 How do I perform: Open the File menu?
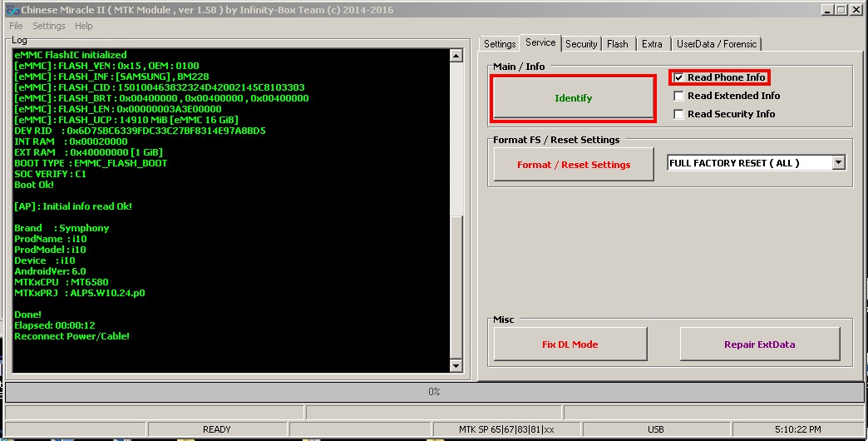click(x=16, y=26)
